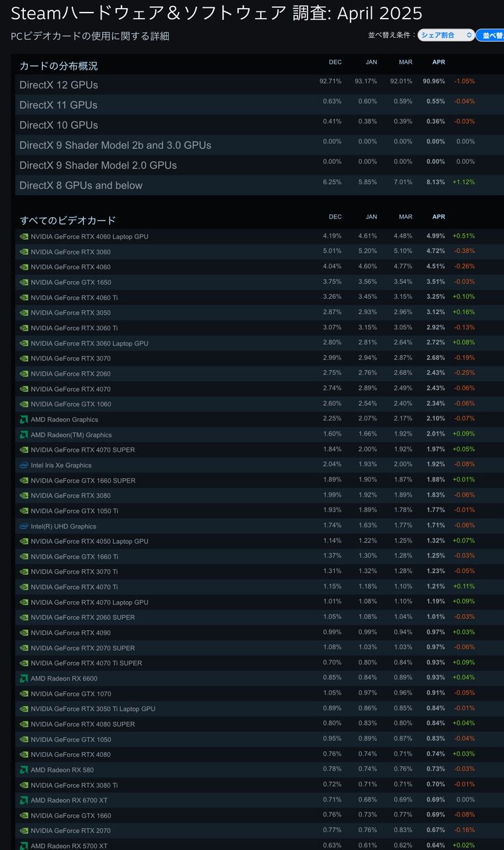Select RTX 4070 Laptop GPU row label
The width and height of the screenshot is (504, 850).
pos(90,602)
